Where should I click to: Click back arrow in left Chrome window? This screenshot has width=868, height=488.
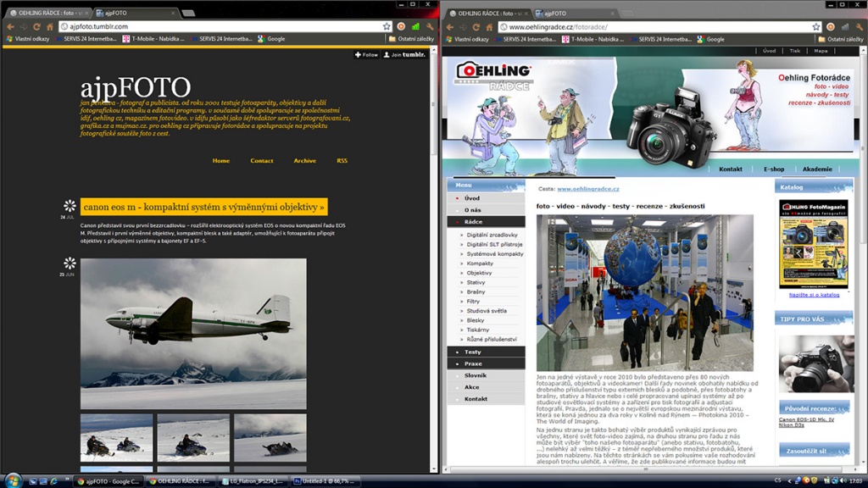[10, 26]
